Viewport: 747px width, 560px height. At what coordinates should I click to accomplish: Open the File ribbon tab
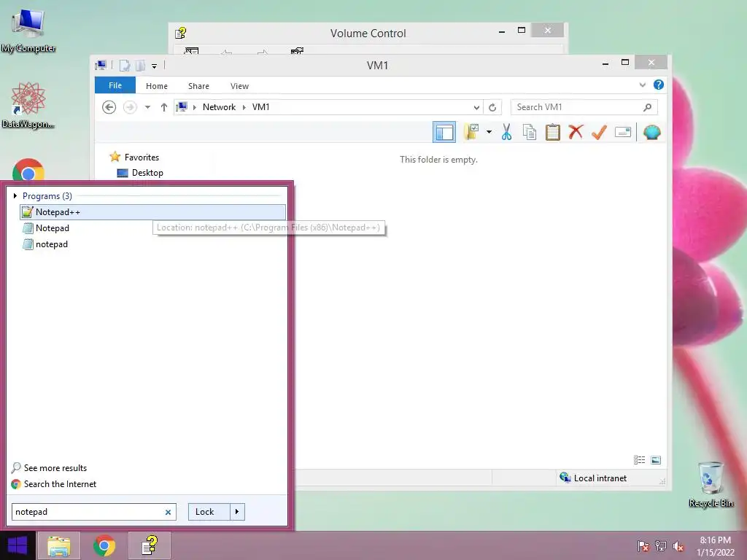point(115,85)
